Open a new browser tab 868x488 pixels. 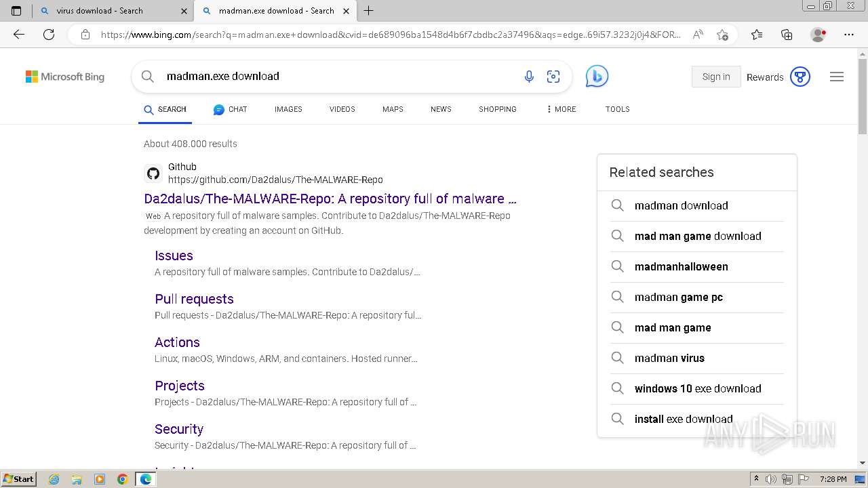click(x=369, y=11)
